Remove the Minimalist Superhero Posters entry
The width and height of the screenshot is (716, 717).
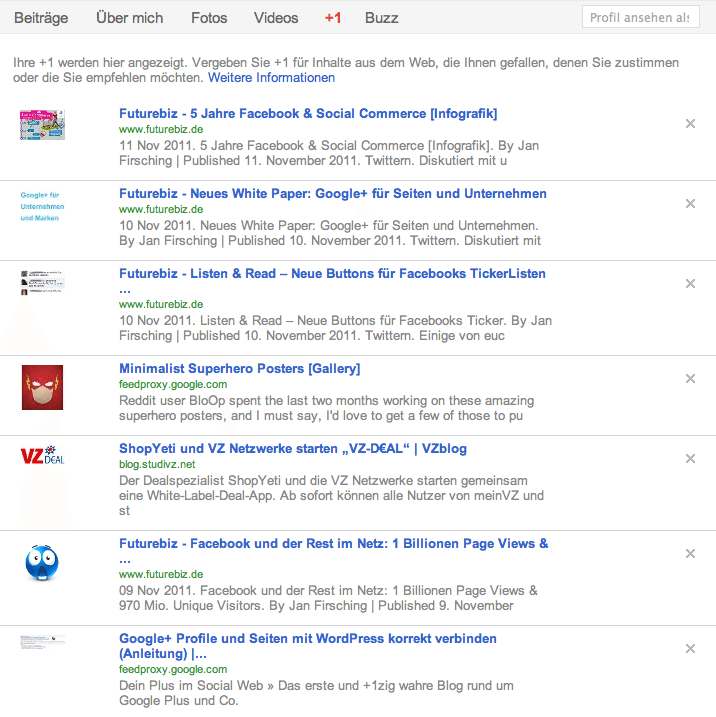[x=690, y=379]
